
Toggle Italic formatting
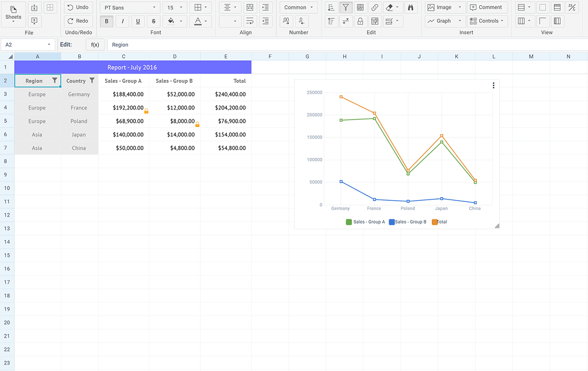coord(122,22)
